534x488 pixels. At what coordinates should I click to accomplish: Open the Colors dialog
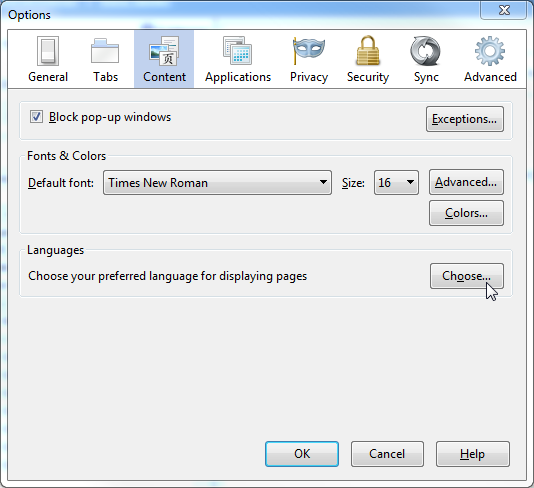pyautogui.click(x=466, y=213)
